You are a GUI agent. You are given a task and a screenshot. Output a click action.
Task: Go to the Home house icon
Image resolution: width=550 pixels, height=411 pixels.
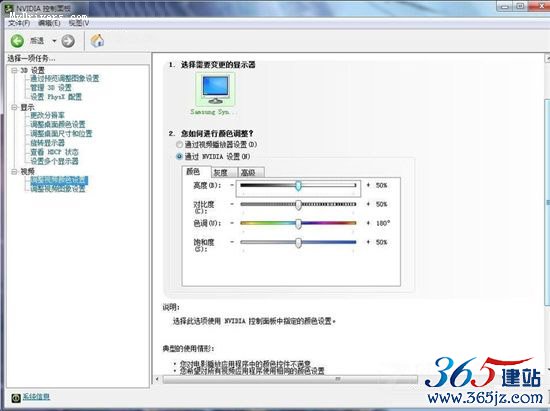coord(98,41)
